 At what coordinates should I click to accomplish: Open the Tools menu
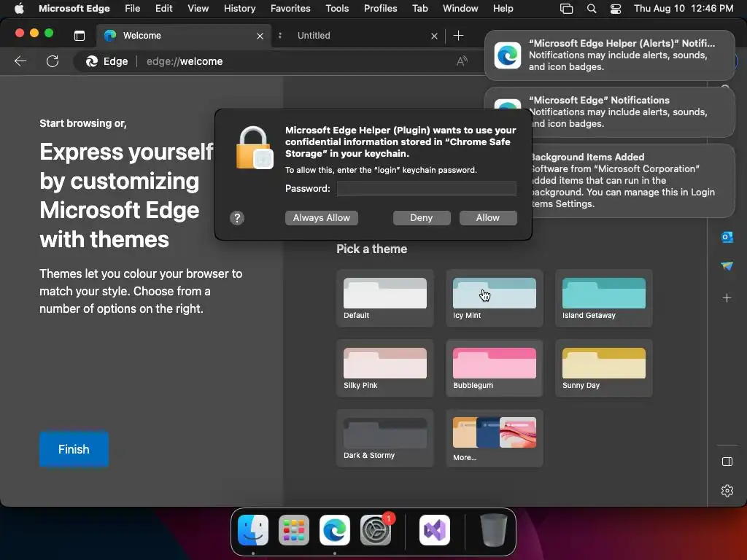point(337,8)
